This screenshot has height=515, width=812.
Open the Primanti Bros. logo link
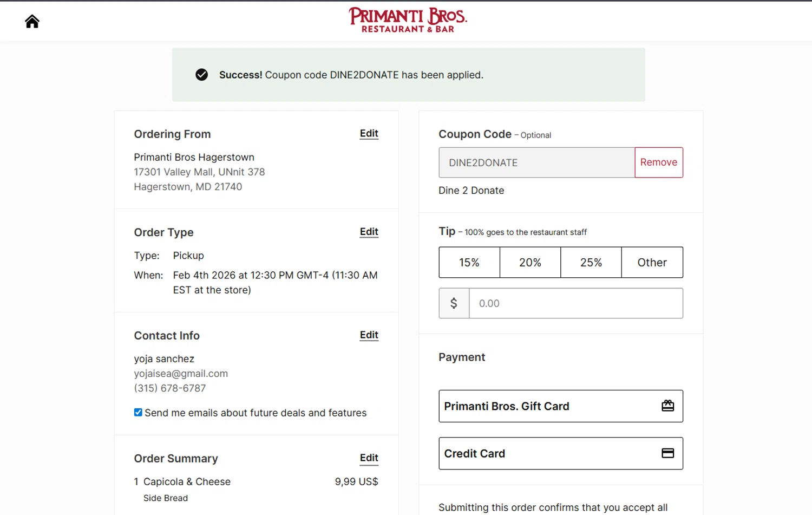408,20
